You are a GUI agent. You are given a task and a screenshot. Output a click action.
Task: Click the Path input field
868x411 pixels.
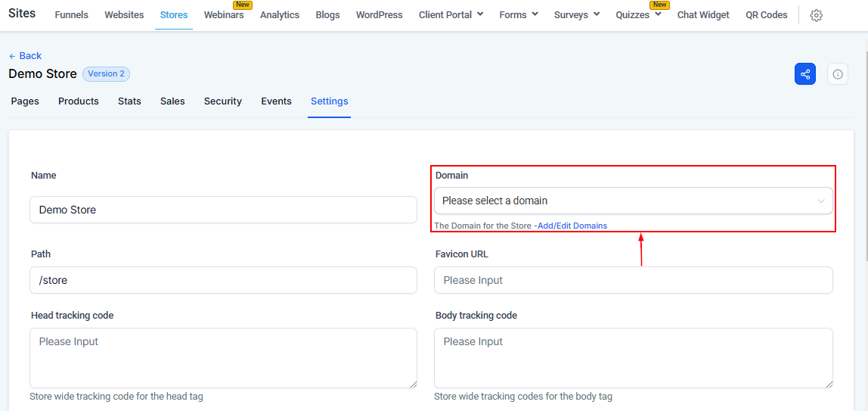223,280
